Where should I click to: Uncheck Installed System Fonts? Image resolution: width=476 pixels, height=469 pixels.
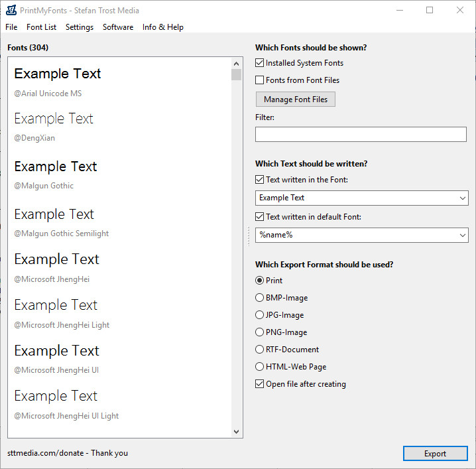pos(260,63)
